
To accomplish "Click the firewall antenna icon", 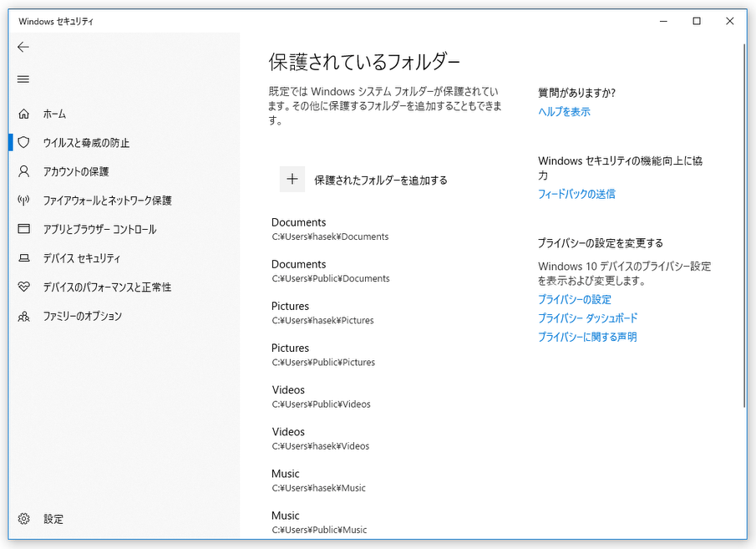I will point(23,201).
